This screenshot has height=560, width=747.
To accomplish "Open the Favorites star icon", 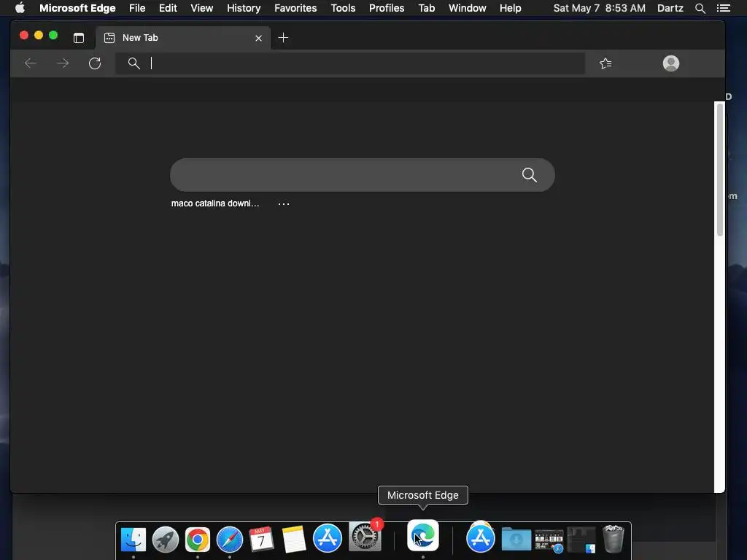I will click(x=605, y=63).
